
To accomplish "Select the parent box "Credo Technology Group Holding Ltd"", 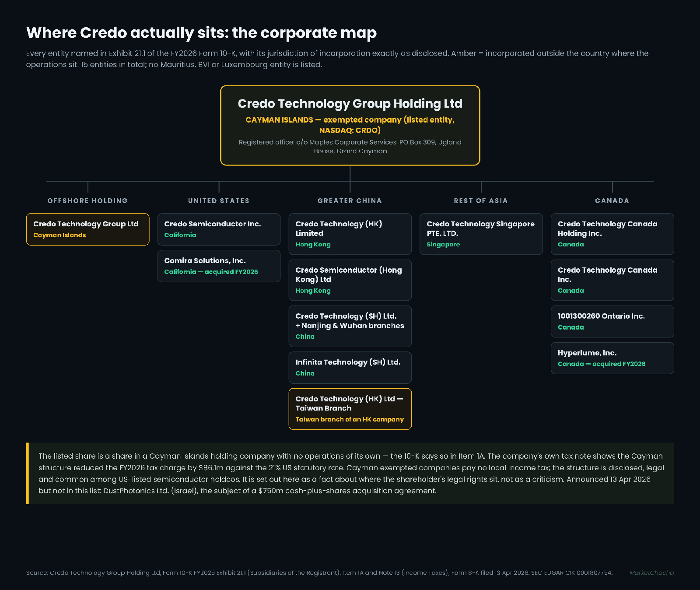I will 350,126.
